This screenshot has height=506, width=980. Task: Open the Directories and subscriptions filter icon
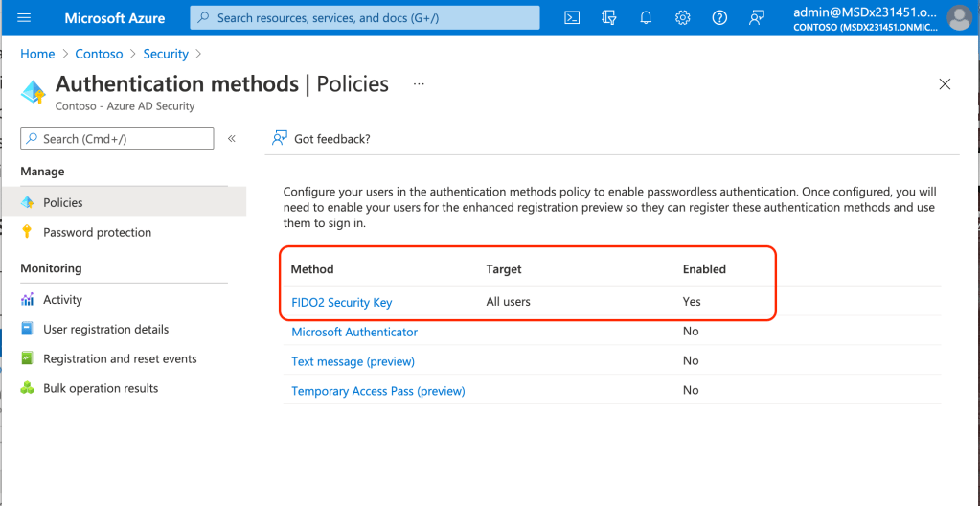(x=609, y=17)
